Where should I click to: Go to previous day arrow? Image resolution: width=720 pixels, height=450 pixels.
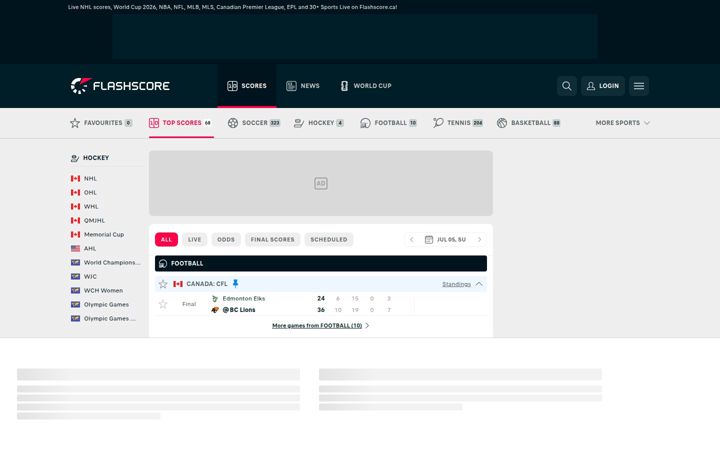pos(411,240)
